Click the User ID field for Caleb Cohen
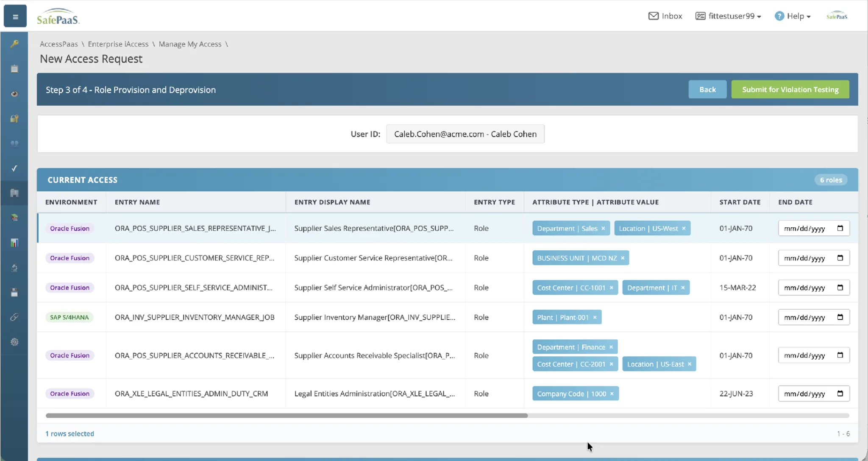This screenshot has height=461, width=868. pyautogui.click(x=465, y=134)
